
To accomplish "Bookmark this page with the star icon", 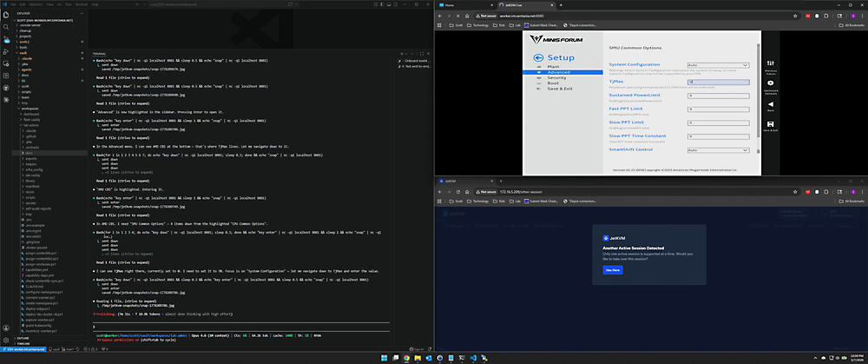I will (x=795, y=16).
